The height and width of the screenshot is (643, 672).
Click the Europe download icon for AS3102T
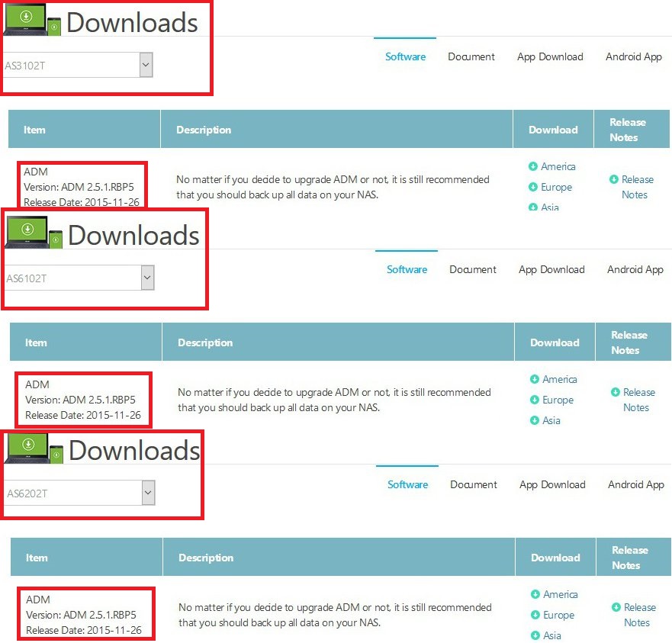532,187
